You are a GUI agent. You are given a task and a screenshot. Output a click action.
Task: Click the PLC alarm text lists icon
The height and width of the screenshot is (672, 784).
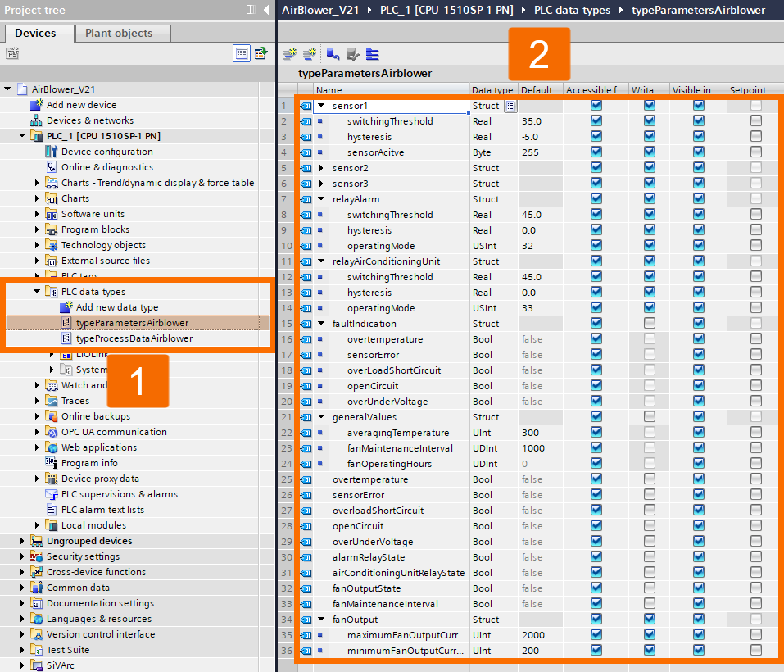point(51,510)
